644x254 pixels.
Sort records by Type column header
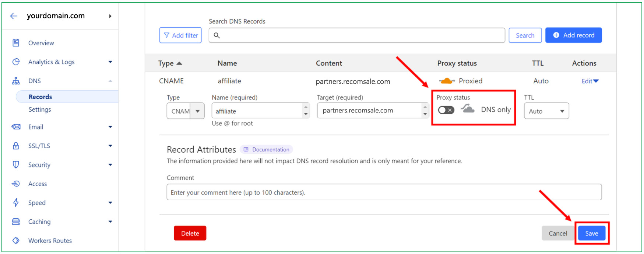click(x=170, y=63)
